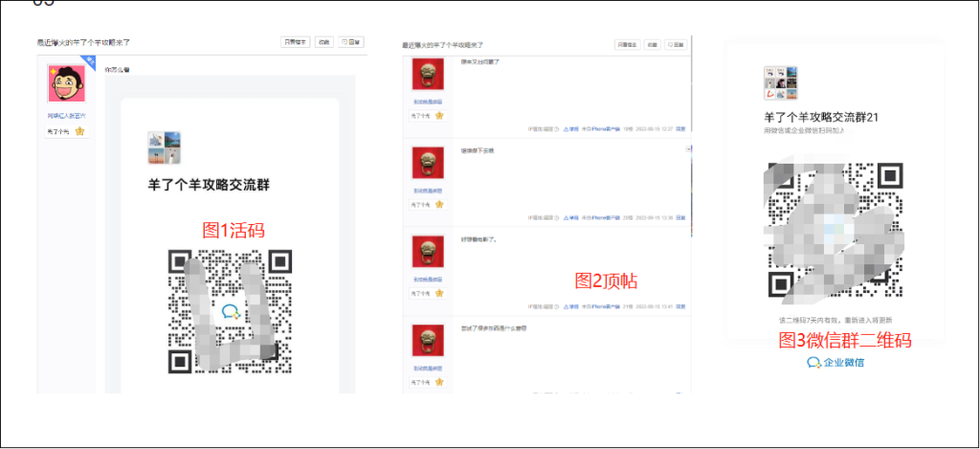Click the pixelated QR code on the 交流群21 card
This screenshot has width=980, height=449.
(834, 230)
